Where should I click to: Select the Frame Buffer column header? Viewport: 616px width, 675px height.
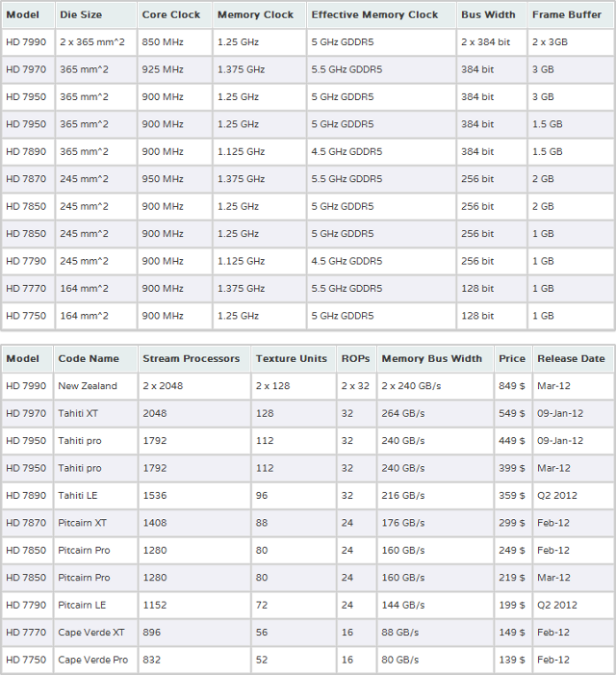click(571, 14)
